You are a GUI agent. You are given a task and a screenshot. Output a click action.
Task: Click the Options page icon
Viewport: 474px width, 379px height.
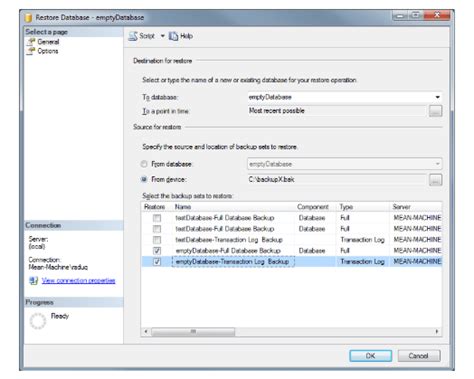point(31,51)
